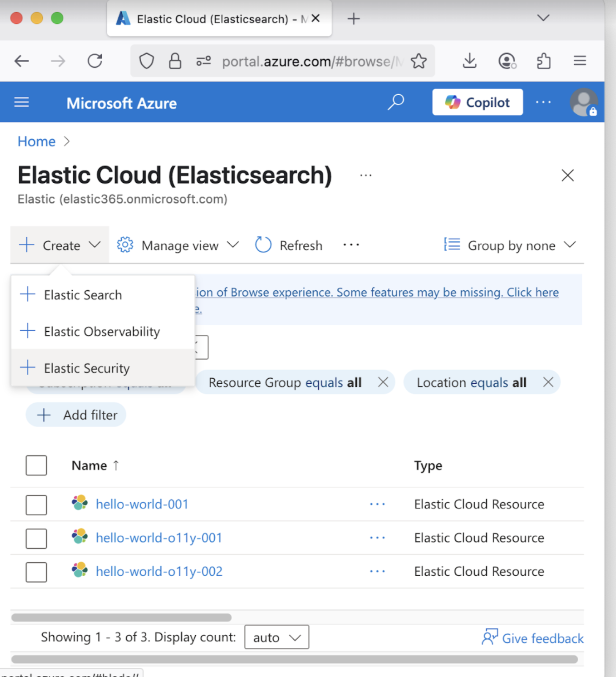The image size is (616, 677).
Task: Remove the Location filter
Action: point(548,382)
